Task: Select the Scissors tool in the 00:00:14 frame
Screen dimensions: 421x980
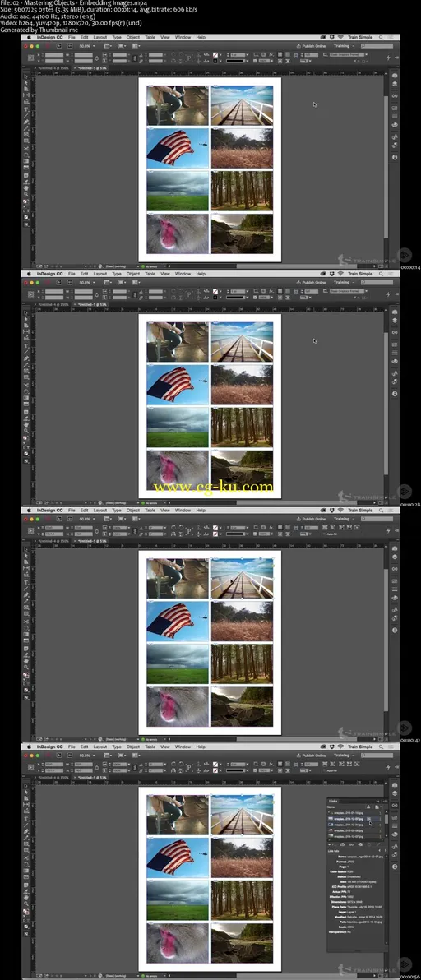Action: 27,148
